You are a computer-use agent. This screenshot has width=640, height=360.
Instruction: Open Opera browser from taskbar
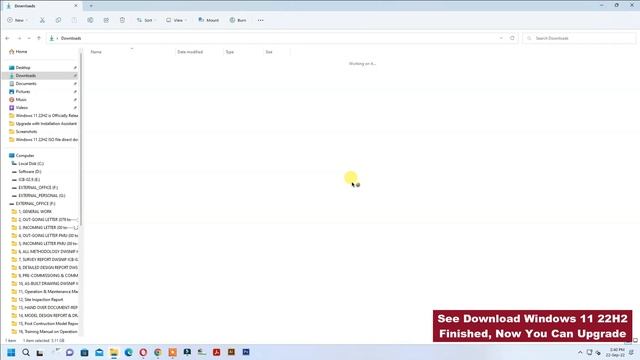[143, 352]
